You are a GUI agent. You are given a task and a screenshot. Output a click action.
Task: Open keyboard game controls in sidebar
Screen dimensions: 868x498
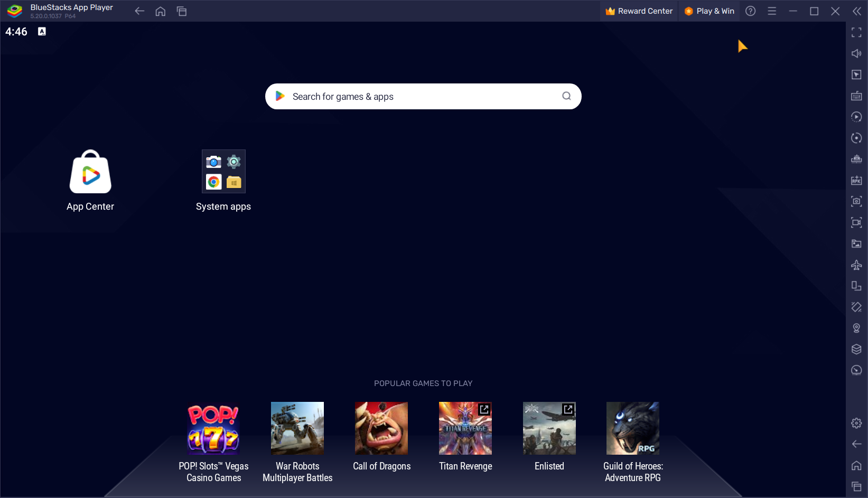(x=856, y=96)
